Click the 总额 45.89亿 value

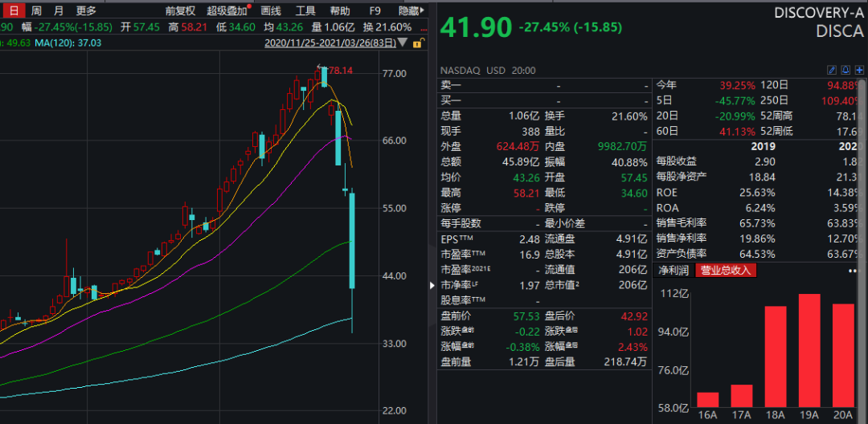pyautogui.click(x=520, y=162)
